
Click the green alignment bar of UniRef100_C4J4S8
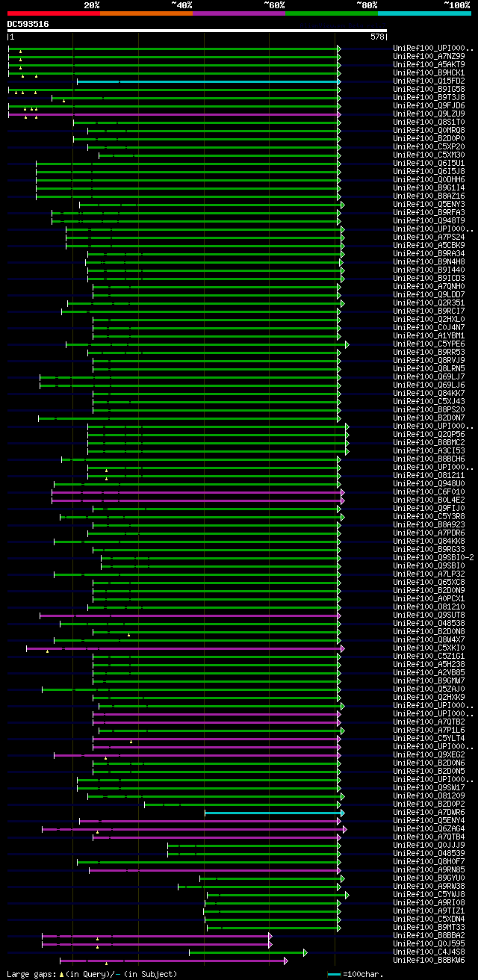click(246, 952)
